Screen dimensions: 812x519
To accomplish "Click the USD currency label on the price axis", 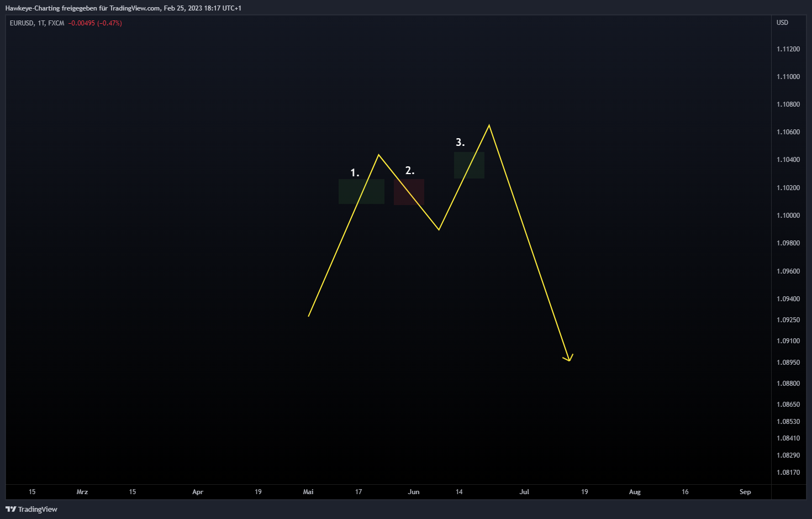I will (x=782, y=23).
